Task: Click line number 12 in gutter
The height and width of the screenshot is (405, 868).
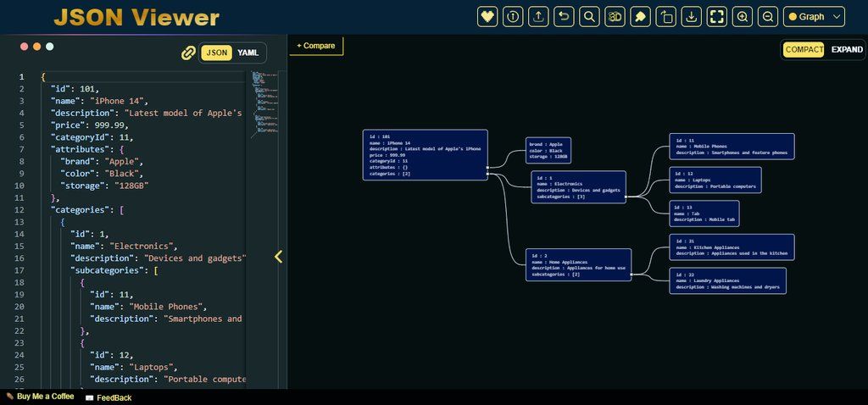Action: [x=20, y=209]
